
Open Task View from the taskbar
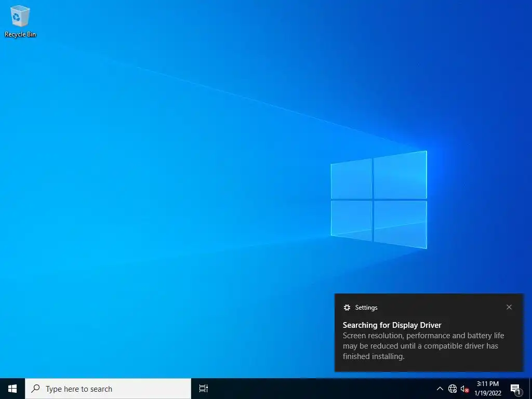click(x=203, y=389)
